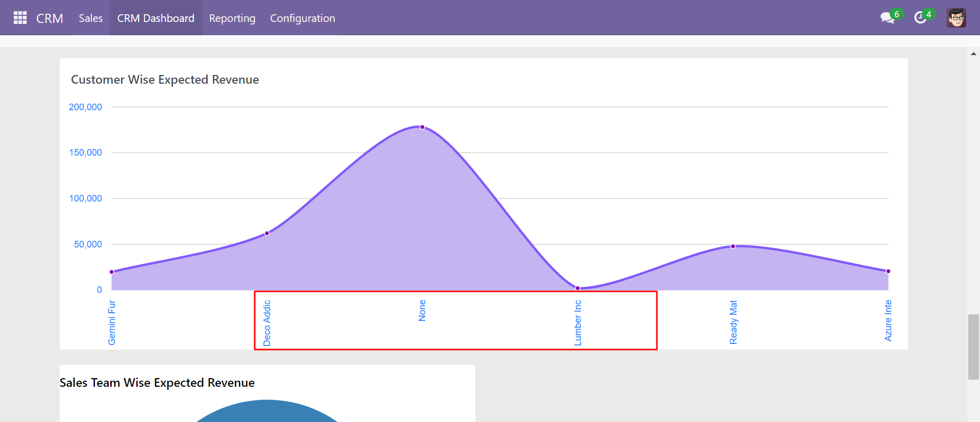The width and height of the screenshot is (980, 422).
Task: Open the Configuration menu
Action: point(303,18)
